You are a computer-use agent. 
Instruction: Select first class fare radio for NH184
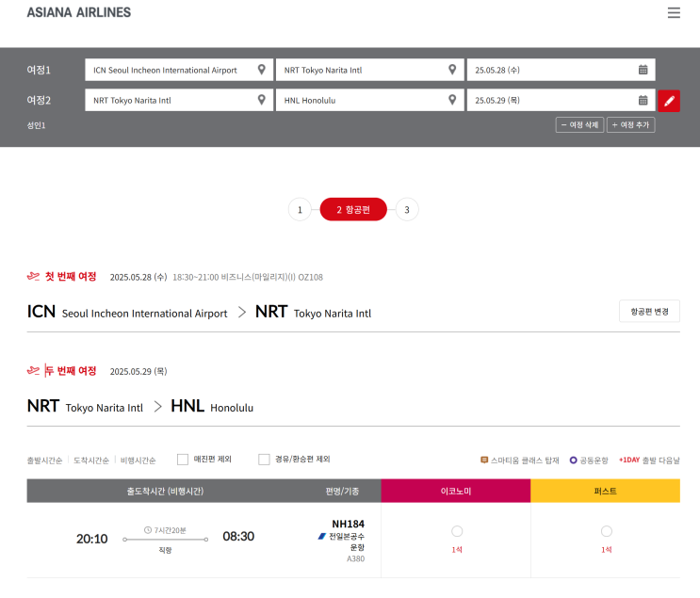[606, 531]
